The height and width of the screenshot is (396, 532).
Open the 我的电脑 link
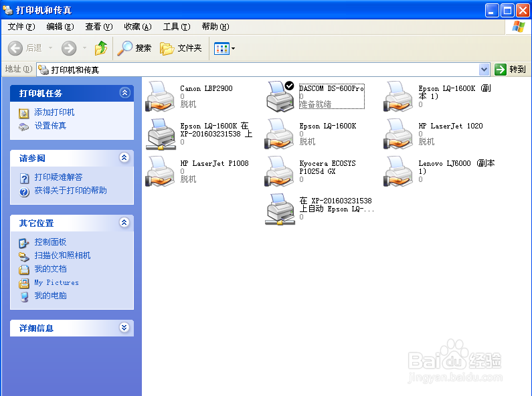(50, 296)
